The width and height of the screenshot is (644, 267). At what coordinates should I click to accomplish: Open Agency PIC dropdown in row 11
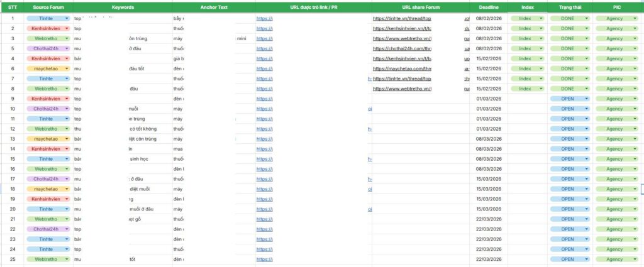point(618,119)
